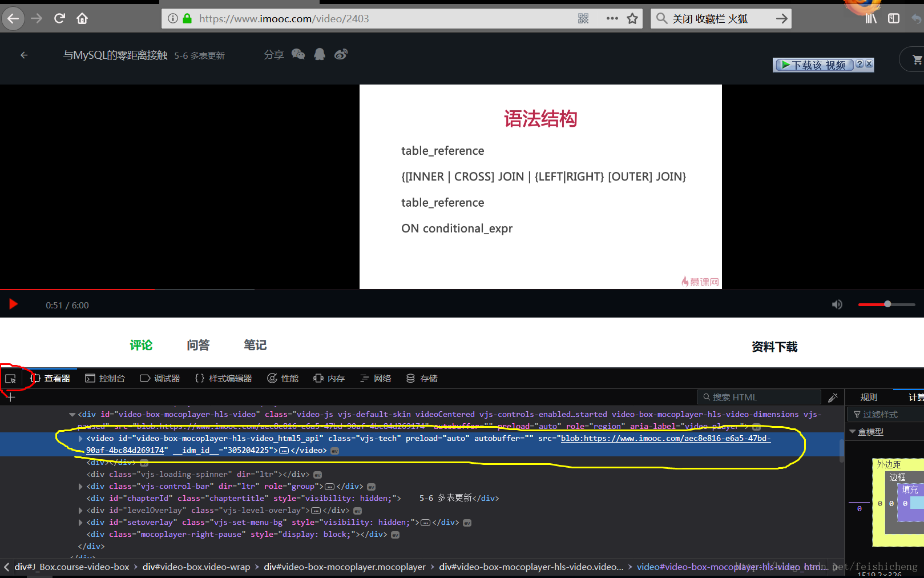Click the ev badge on the video element row

[x=335, y=451]
